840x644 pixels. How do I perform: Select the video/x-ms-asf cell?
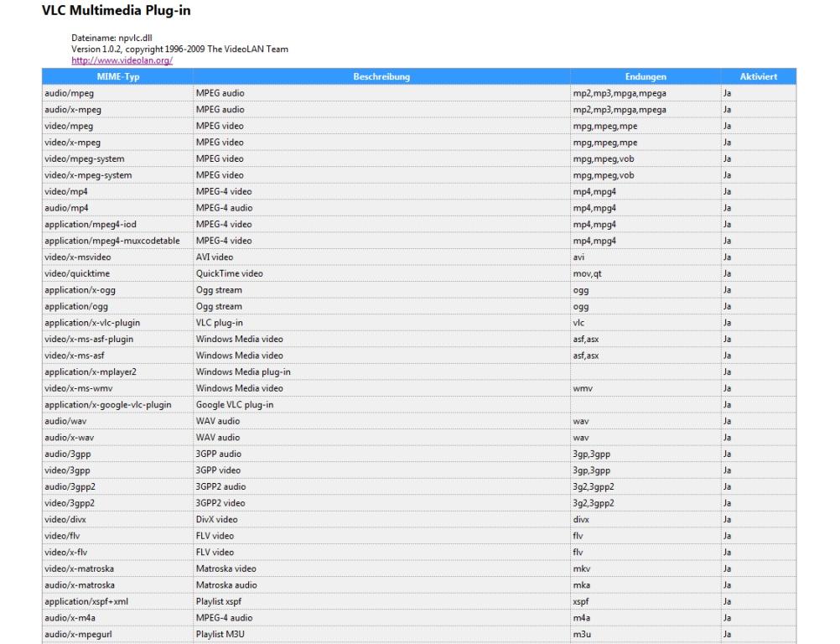click(x=118, y=356)
